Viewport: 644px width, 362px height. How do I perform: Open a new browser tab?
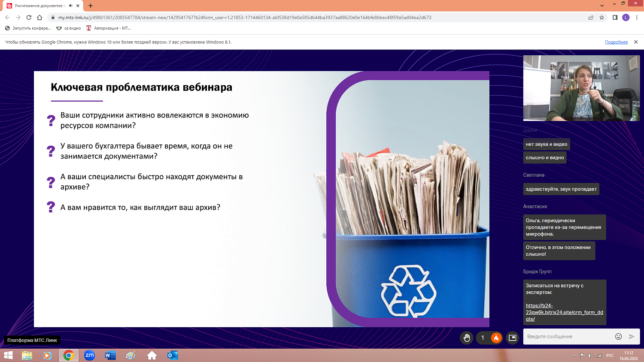pos(91,6)
